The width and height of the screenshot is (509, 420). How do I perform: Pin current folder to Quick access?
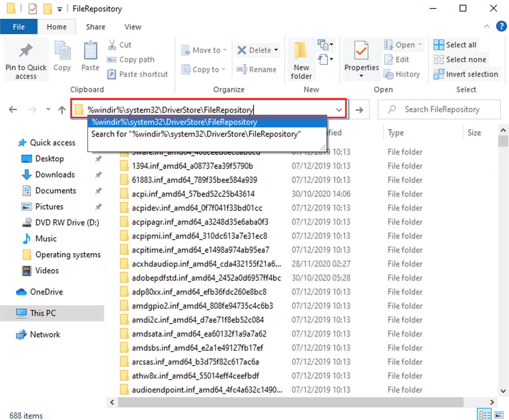(26, 59)
